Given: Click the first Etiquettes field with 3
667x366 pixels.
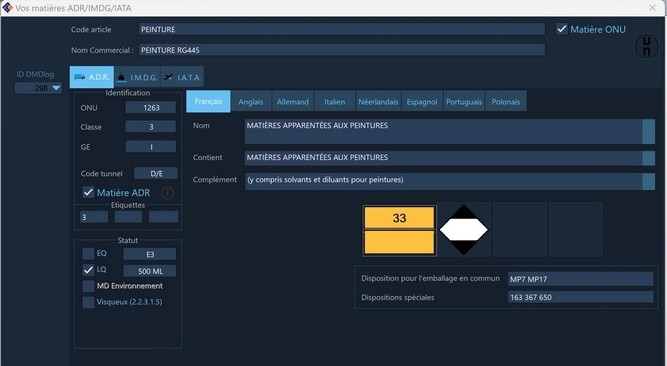Looking at the screenshot, I should click(x=94, y=217).
